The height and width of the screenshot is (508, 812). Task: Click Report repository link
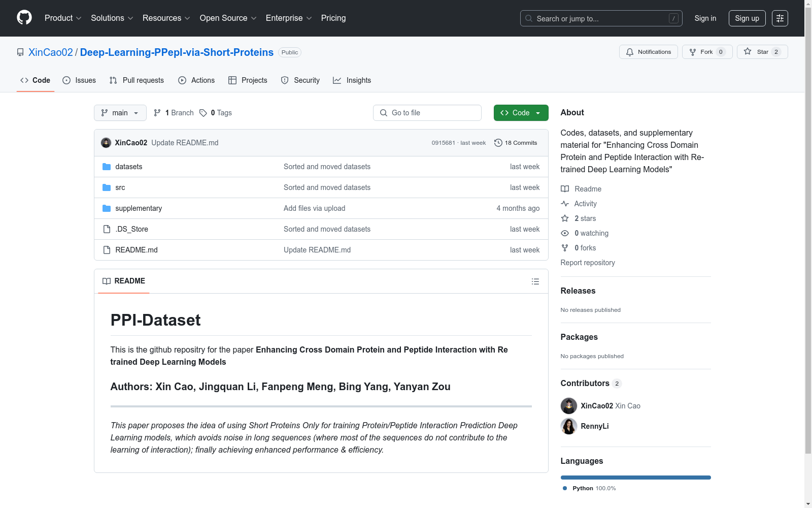pyautogui.click(x=588, y=263)
